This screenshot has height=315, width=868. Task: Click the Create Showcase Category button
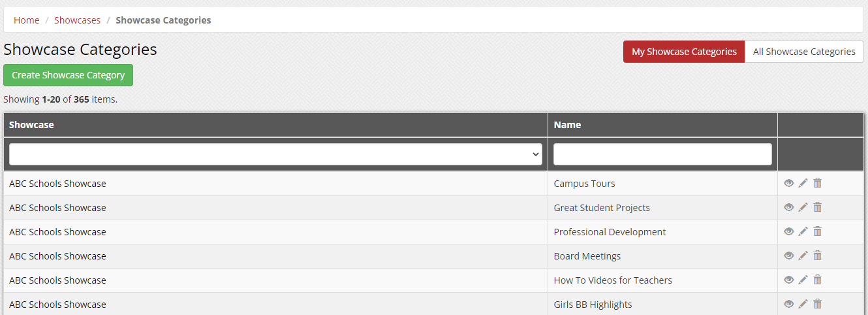coord(68,75)
